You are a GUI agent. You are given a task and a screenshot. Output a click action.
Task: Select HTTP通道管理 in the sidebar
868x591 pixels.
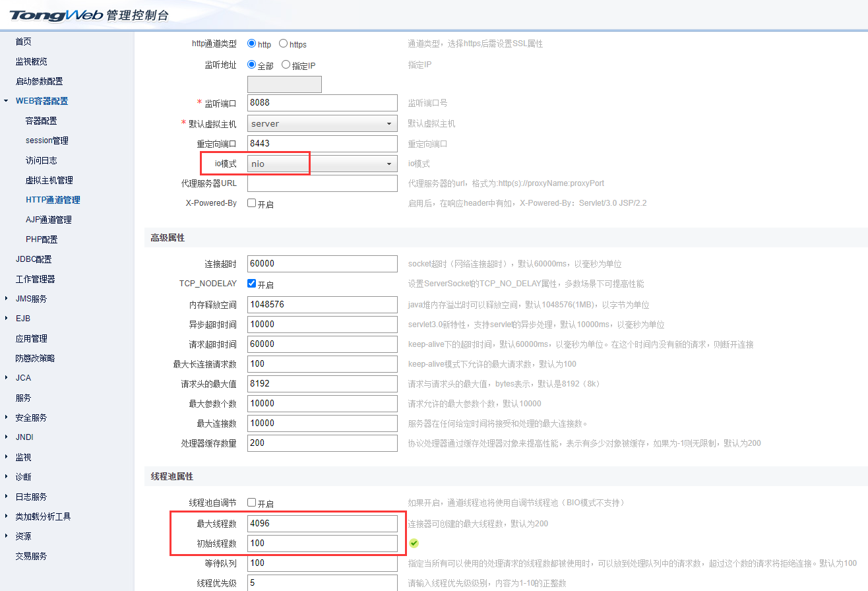pos(53,200)
